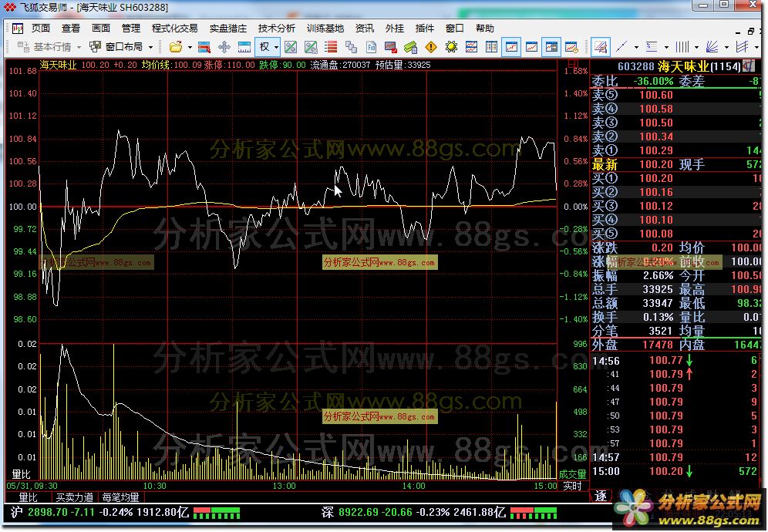768x532 pixels.
Task: Click the 实时 label under the chart
Action: pos(572,486)
